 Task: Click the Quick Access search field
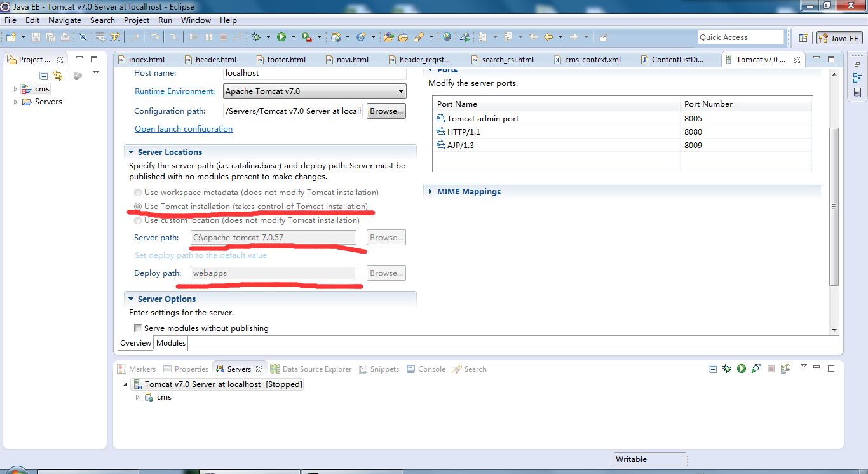pos(742,37)
